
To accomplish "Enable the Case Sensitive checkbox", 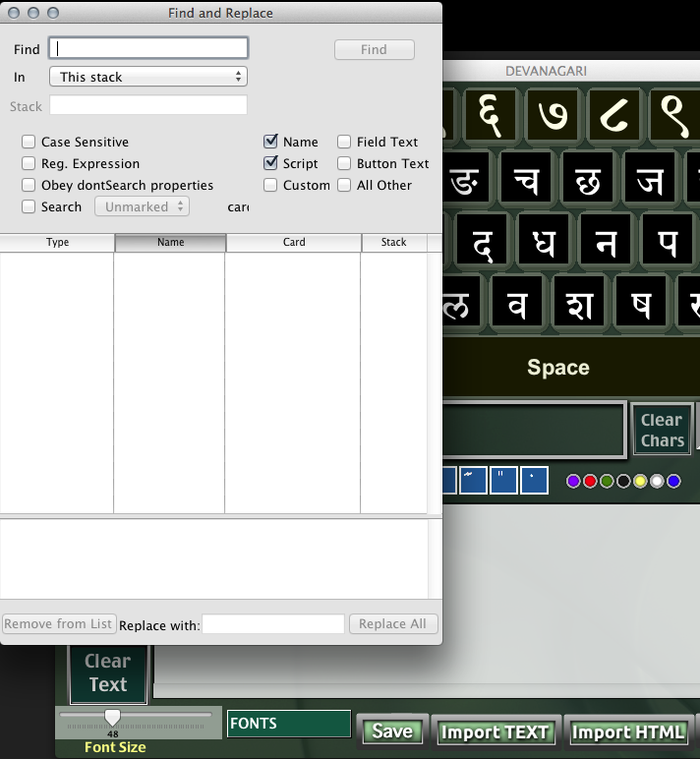I will tap(29, 143).
